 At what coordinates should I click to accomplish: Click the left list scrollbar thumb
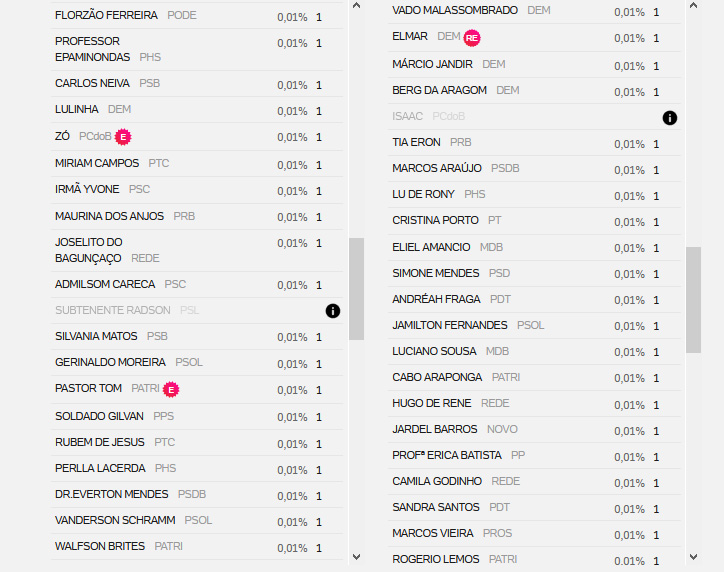point(356,289)
